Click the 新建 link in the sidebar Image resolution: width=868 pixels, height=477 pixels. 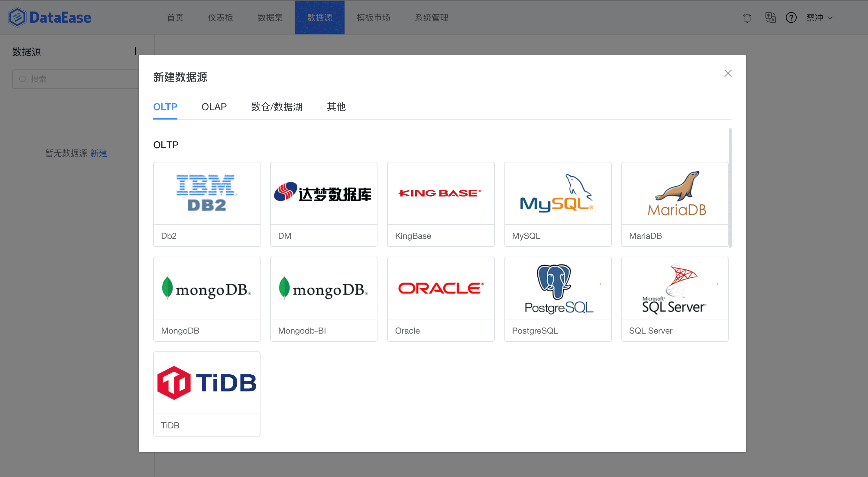click(x=99, y=153)
